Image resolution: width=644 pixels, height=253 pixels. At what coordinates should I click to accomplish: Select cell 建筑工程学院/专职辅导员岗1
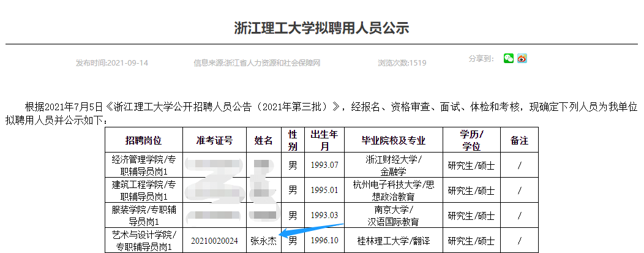click(x=143, y=190)
